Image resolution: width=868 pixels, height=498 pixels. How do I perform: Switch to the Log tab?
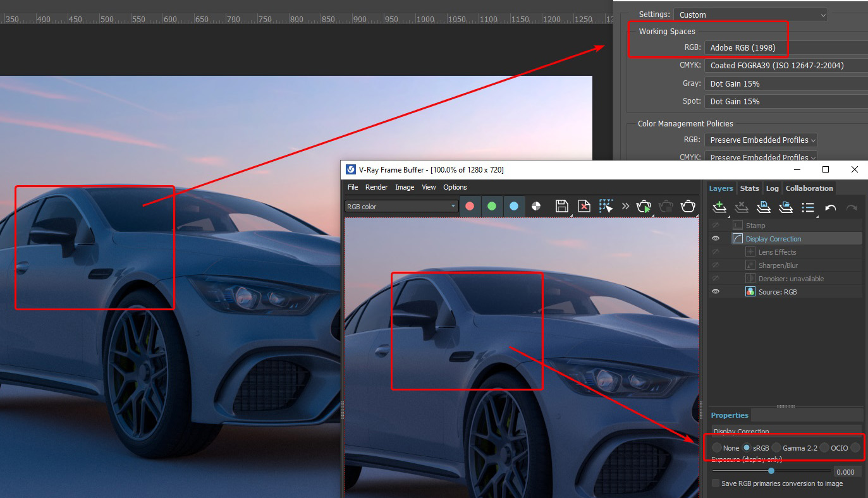pyautogui.click(x=772, y=188)
